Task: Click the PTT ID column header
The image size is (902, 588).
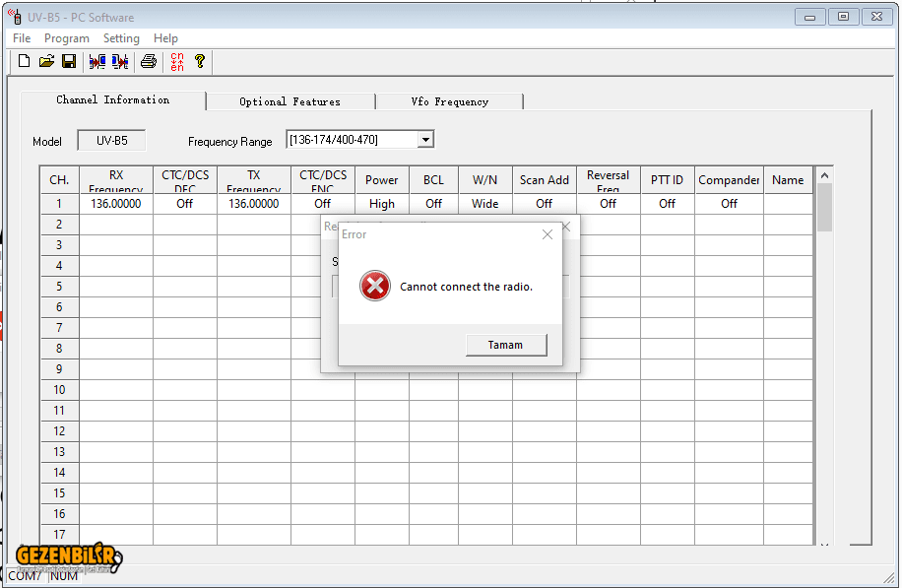Action: pos(668,180)
